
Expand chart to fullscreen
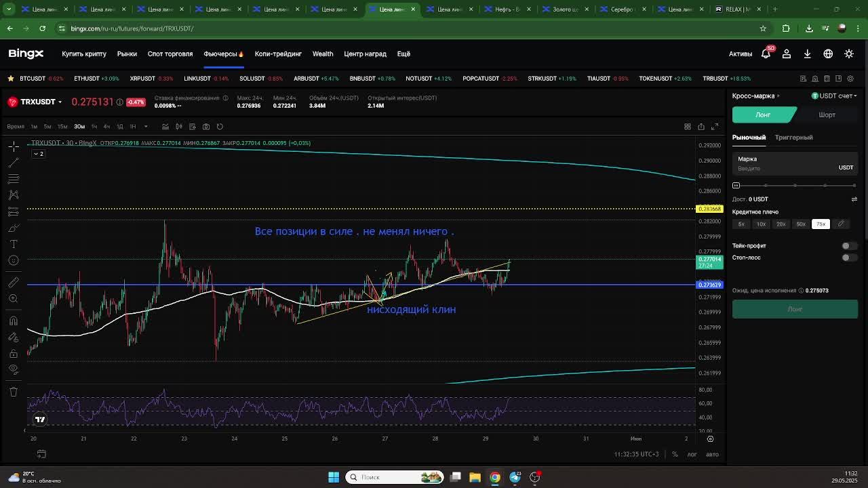pyautogui.click(x=715, y=126)
